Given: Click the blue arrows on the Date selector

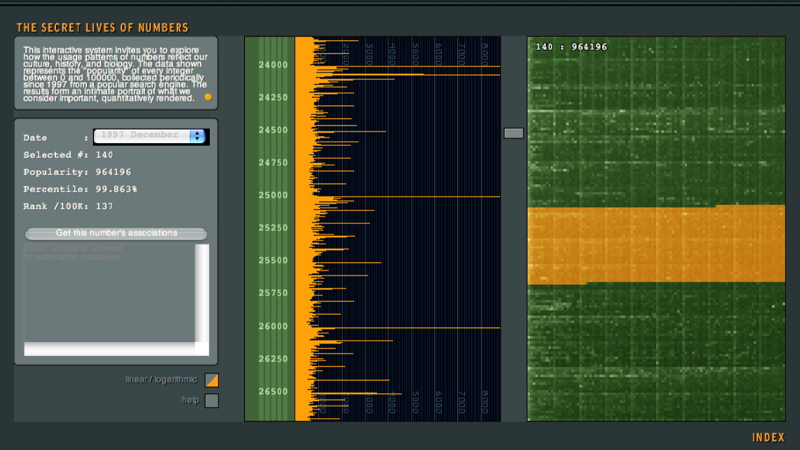Looking at the screenshot, I should [197, 136].
